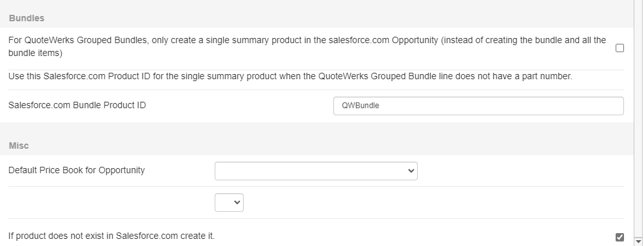The height and width of the screenshot is (246, 644).
Task: Click the chevron arrow of the Price Book dropdown
Action: [x=411, y=171]
